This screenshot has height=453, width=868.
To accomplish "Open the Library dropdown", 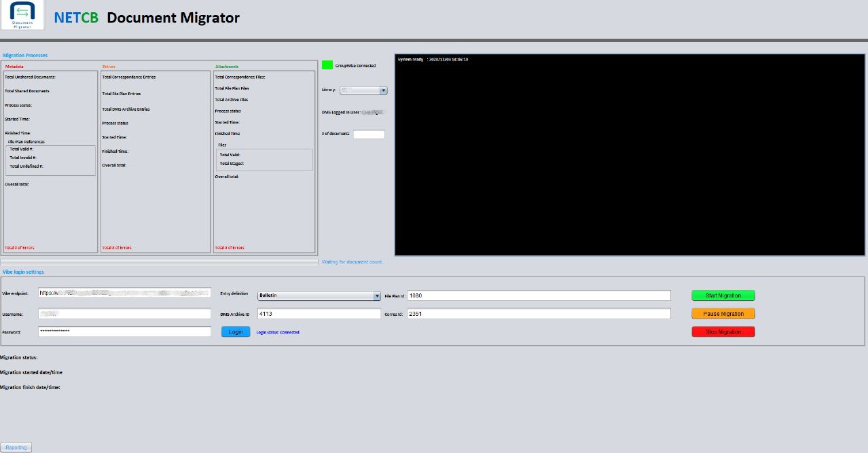I will coord(363,90).
